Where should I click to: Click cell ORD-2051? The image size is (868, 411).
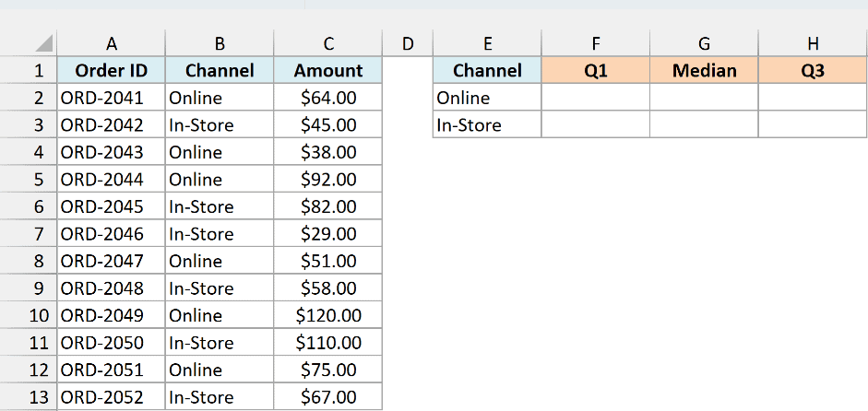112,370
